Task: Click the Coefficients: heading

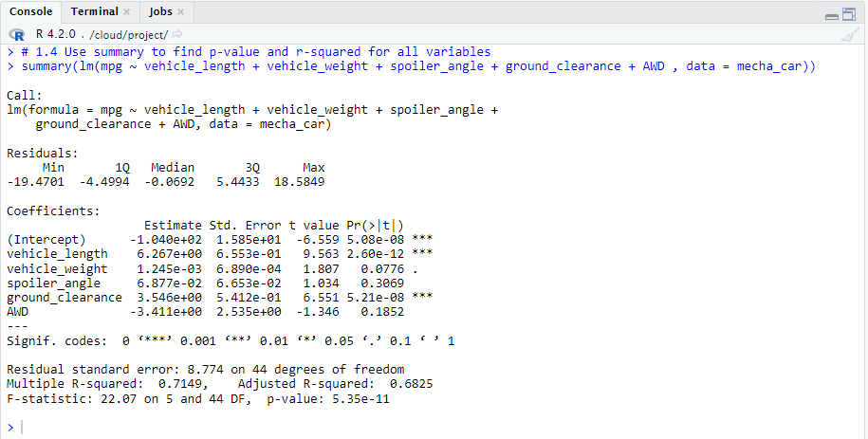Action: [54, 210]
